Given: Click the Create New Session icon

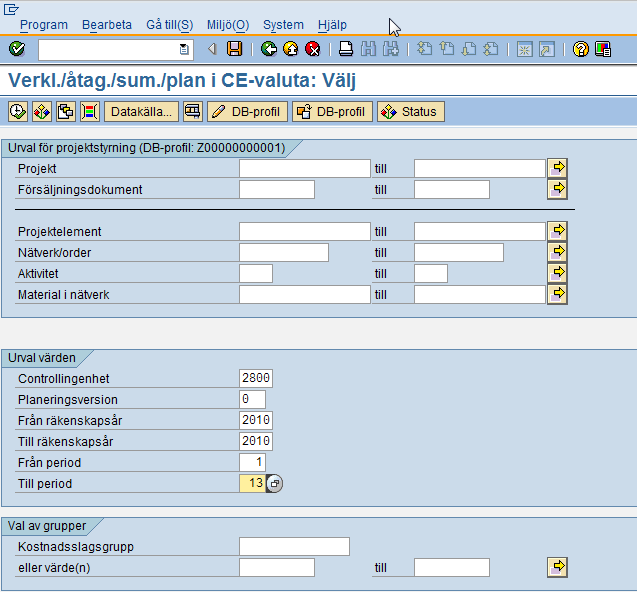Looking at the screenshot, I should [524, 50].
